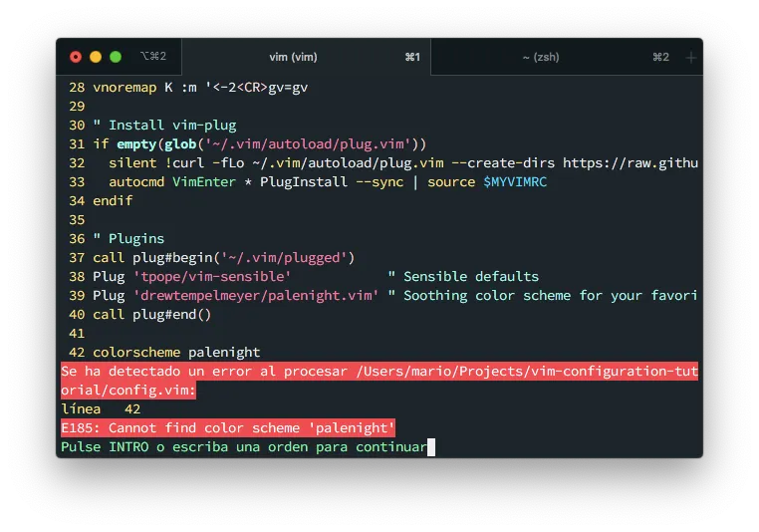Viewport: 759px width, 532px height.
Task: Click the 'tpope/vim-sensible' plugin string
Action: (212, 276)
